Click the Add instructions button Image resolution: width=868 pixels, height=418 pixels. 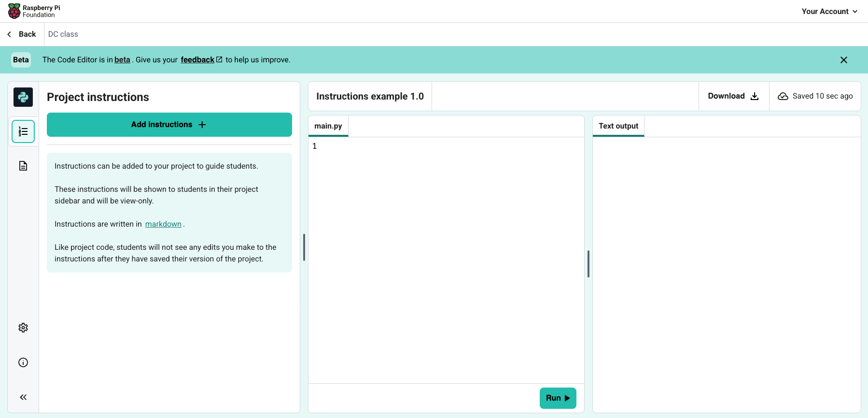[169, 125]
